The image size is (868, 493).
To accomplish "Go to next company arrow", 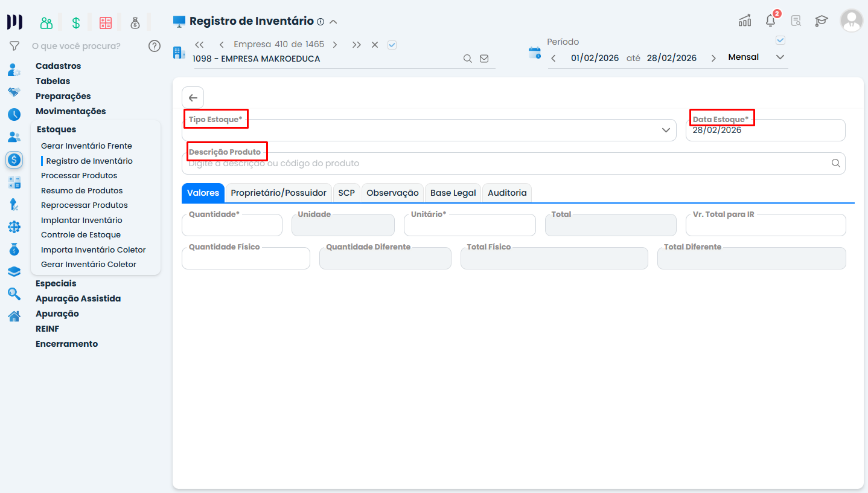I will pyautogui.click(x=335, y=45).
